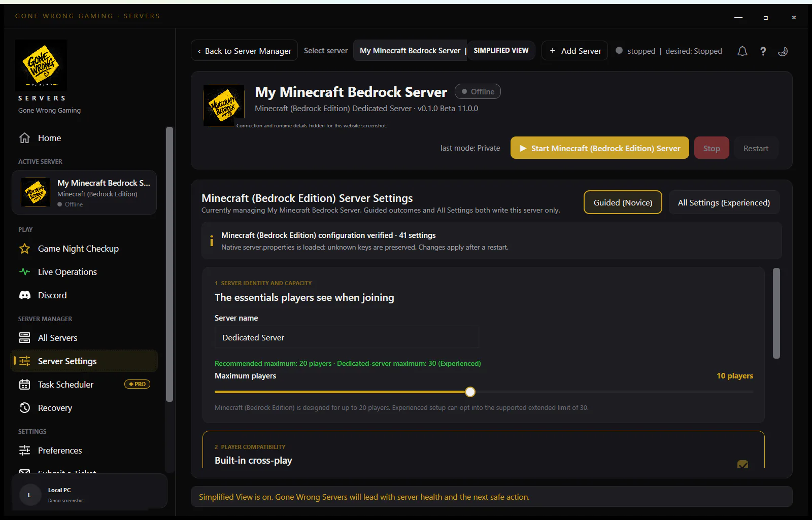The height and width of the screenshot is (520, 812).
Task: Click the 'Gone Wrong Gaming' sidebar text
Action: coord(49,110)
